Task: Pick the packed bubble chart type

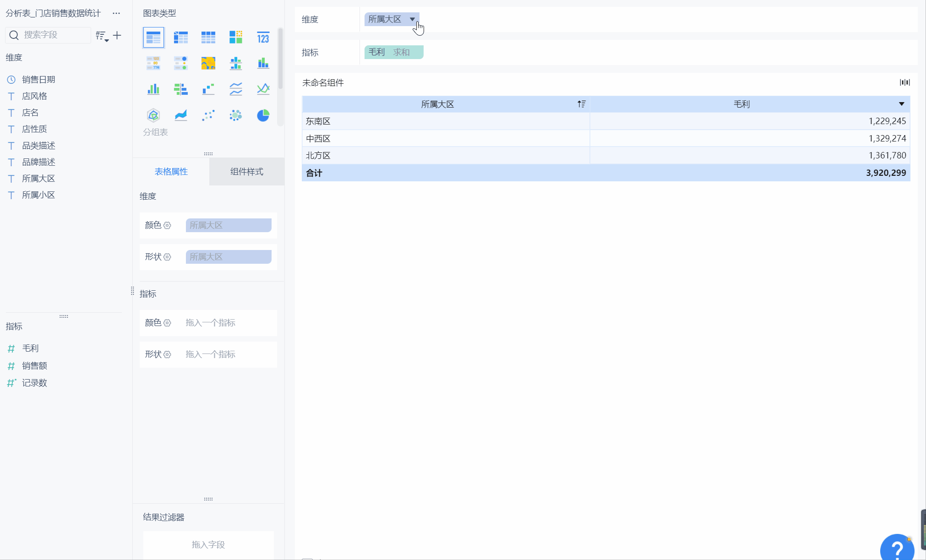Action: 236,115
